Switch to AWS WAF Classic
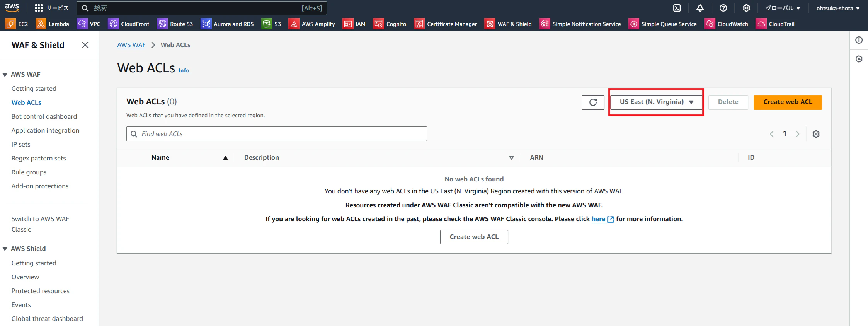The image size is (868, 326). point(40,224)
